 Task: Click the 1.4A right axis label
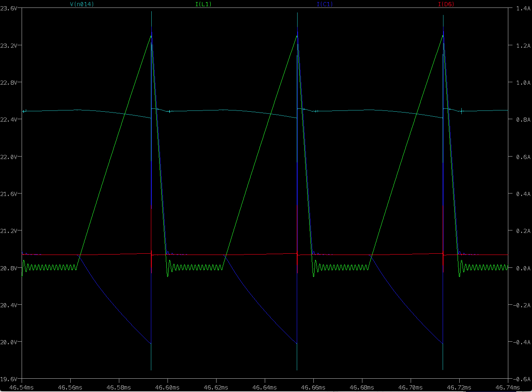(x=522, y=8)
